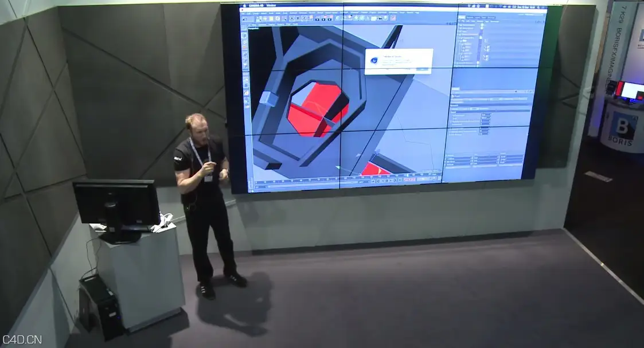644x348 pixels.
Task: Click the Undo arrow icon in toolbar
Action: pyautogui.click(x=244, y=19)
